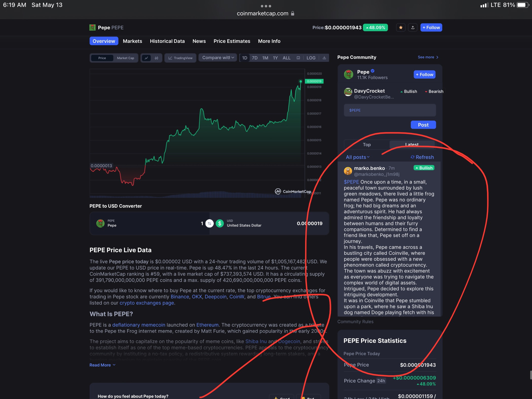Set chart range to ALL
Image resolution: width=532 pixels, height=399 pixels.
click(286, 58)
